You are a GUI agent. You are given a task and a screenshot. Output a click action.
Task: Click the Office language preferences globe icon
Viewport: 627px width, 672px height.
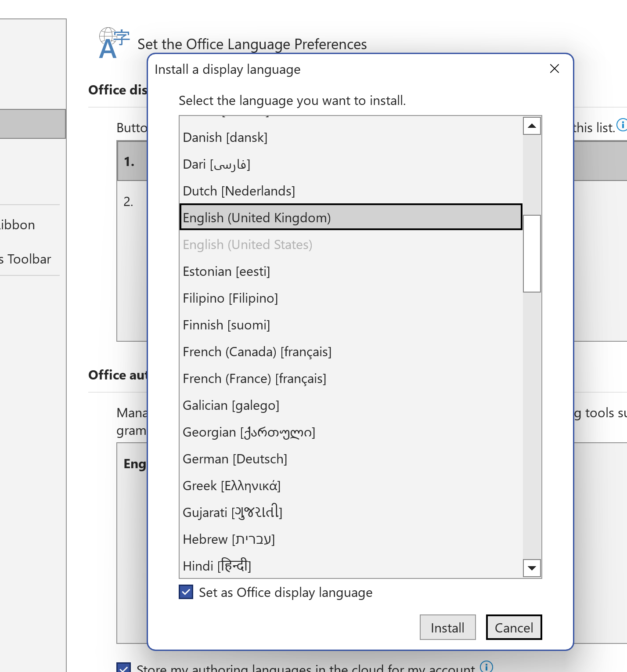click(x=114, y=43)
